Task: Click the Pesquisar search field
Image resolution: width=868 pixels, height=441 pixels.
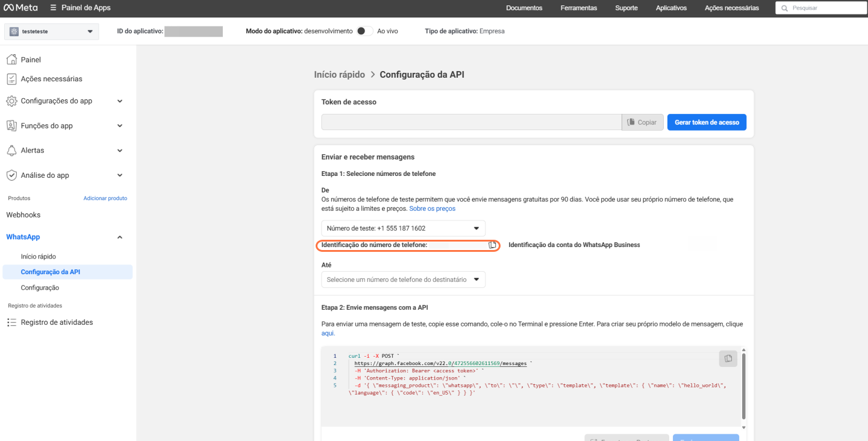Action: point(823,8)
